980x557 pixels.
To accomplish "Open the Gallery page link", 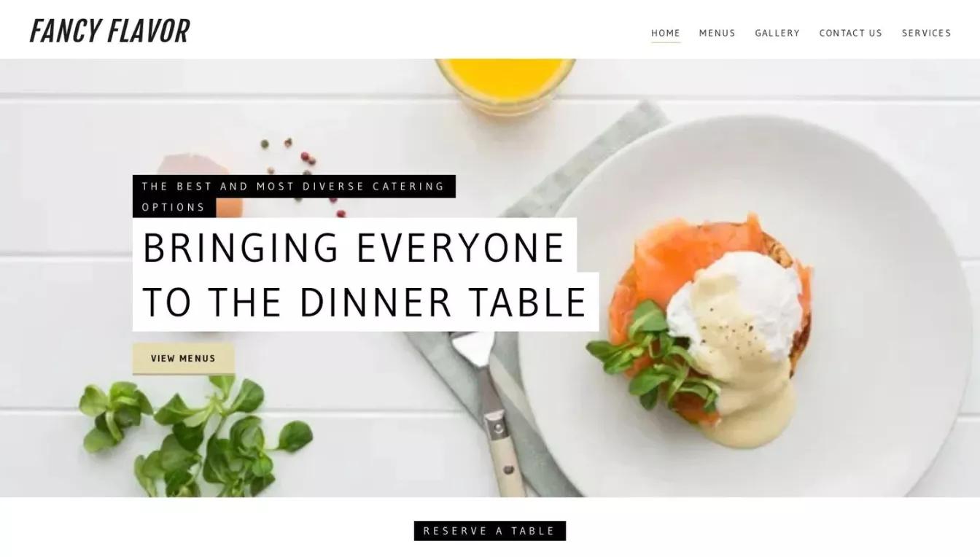I will 777,33.
